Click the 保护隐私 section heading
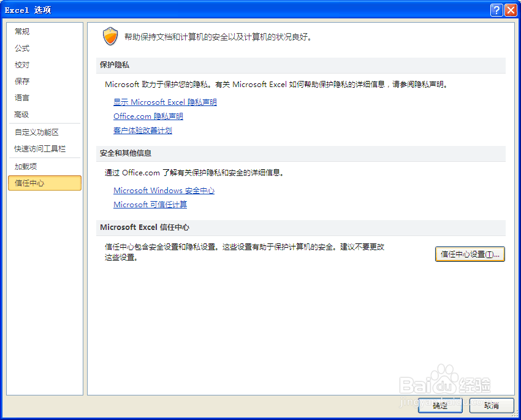The height and width of the screenshot is (420, 521). [114, 65]
